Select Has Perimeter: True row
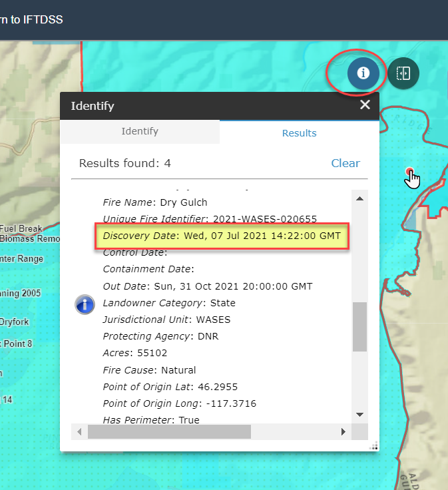This screenshot has height=490, width=448. (151, 419)
